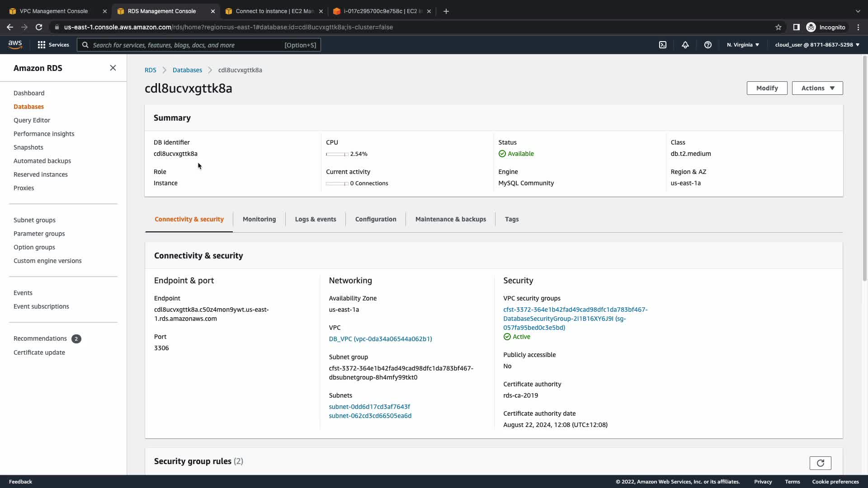Open the Maintenance & backups tab
The width and height of the screenshot is (868, 488).
[450, 219]
